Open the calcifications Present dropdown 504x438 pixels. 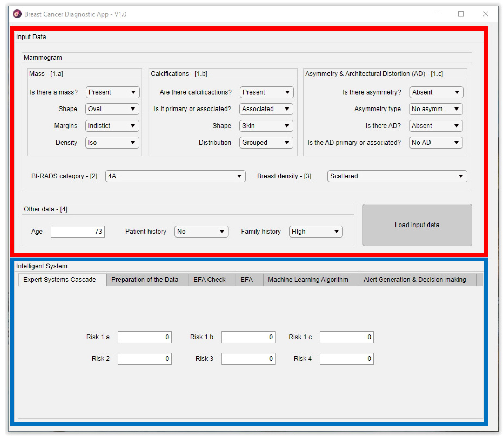point(266,92)
